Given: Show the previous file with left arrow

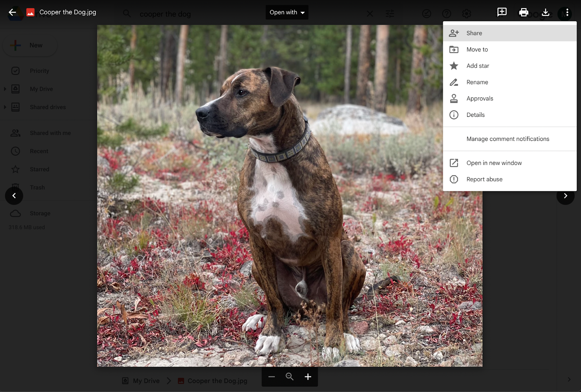Looking at the screenshot, I should [x=14, y=196].
